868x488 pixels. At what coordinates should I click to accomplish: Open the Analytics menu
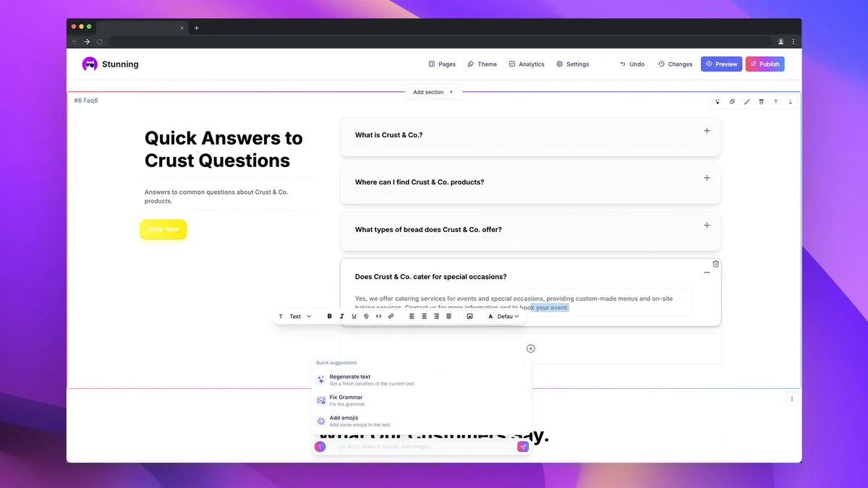click(527, 64)
